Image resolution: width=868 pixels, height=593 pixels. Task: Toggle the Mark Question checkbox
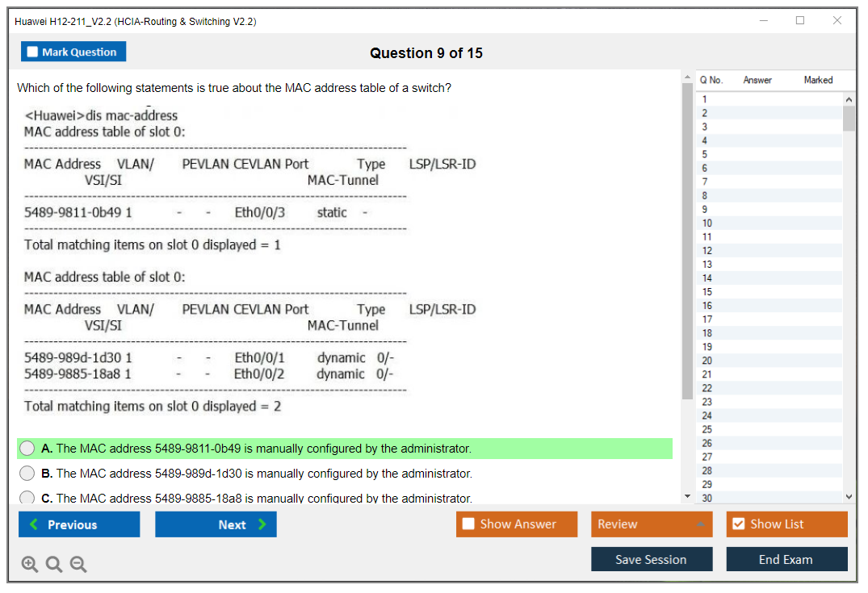(33, 52)
